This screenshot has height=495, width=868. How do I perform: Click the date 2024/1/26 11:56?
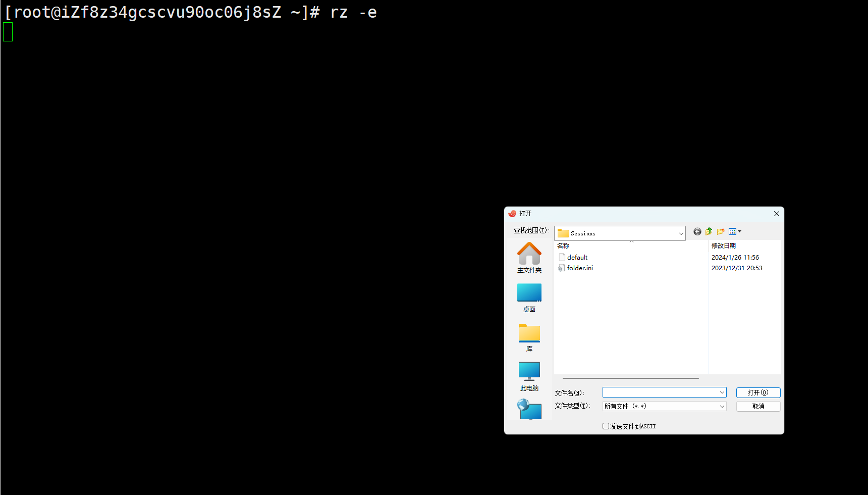click(735, 257)
